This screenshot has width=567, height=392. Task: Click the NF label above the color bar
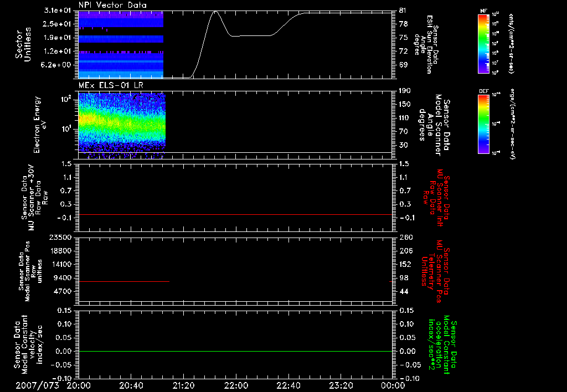(x=483, y=11)
